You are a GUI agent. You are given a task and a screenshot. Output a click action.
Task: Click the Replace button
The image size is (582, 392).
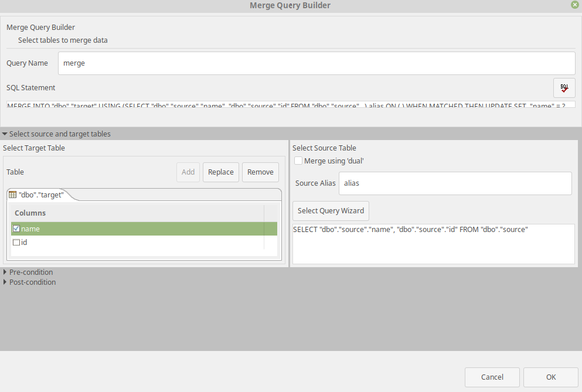(221, 172)
